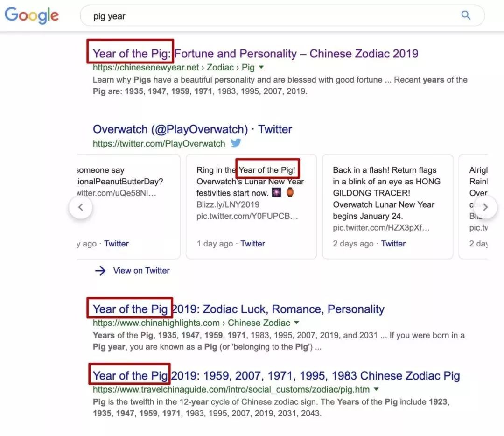Click the arrow icon beside View on Twitter

click(100, 271)
